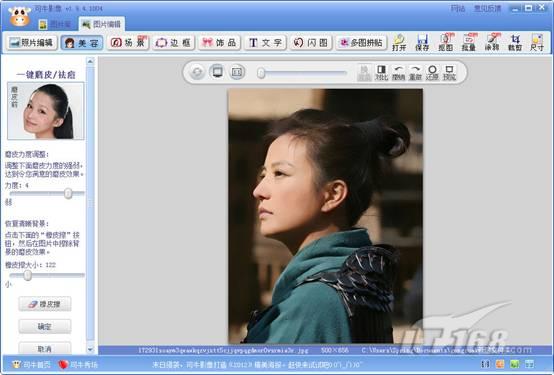Click the image file name in the status bar
Viewport: 554px width, 375px height.
coord(223,350)
